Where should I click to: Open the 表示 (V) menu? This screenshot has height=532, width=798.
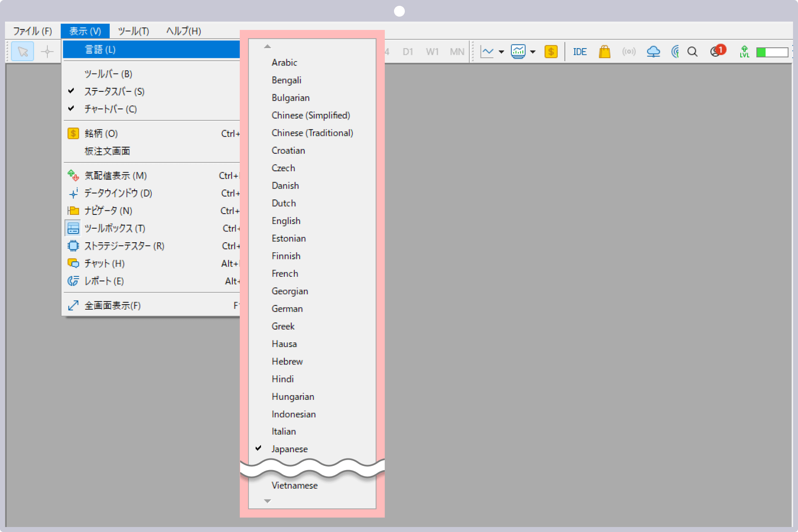pos(85,31)
